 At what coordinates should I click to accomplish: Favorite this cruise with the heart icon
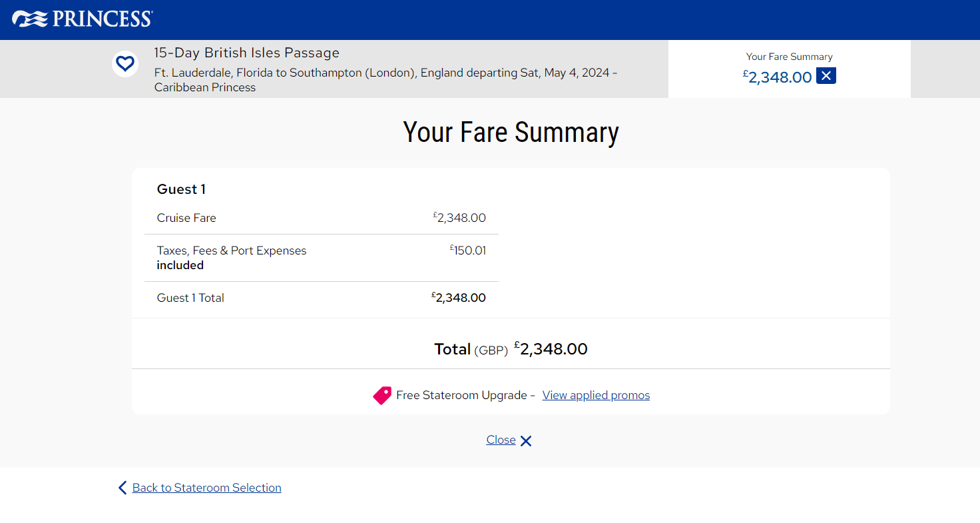tap(125, 64)
